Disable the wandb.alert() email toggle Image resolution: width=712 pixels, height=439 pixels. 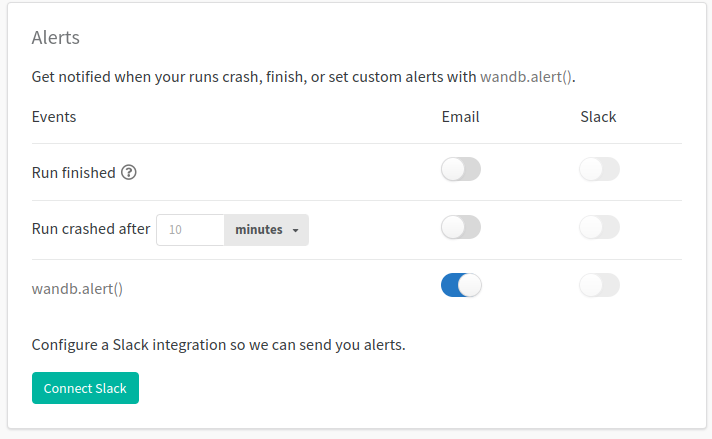point(460,286)
